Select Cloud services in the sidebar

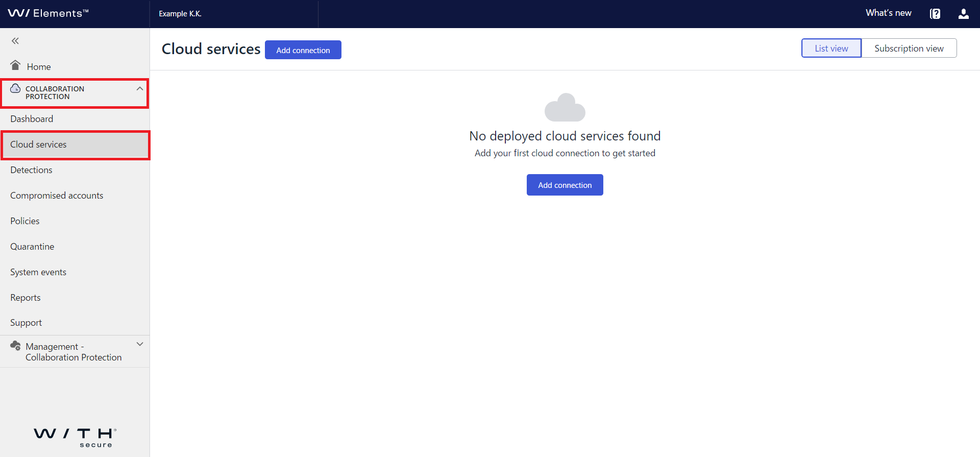point(75,145)
